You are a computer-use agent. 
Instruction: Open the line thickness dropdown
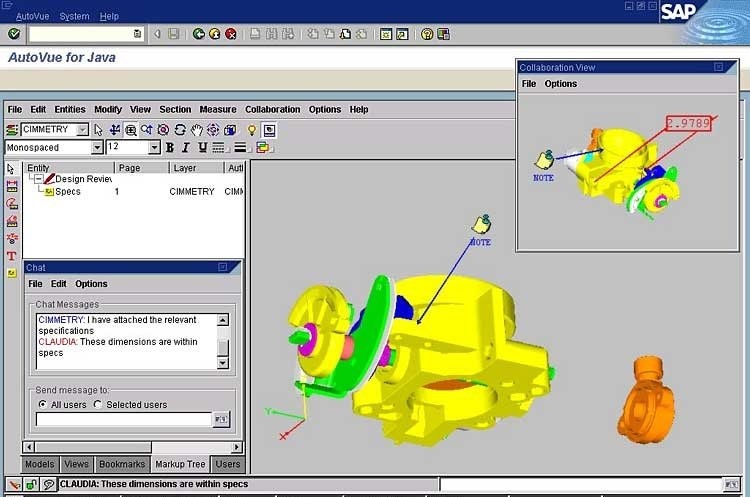tap(241, 148)
